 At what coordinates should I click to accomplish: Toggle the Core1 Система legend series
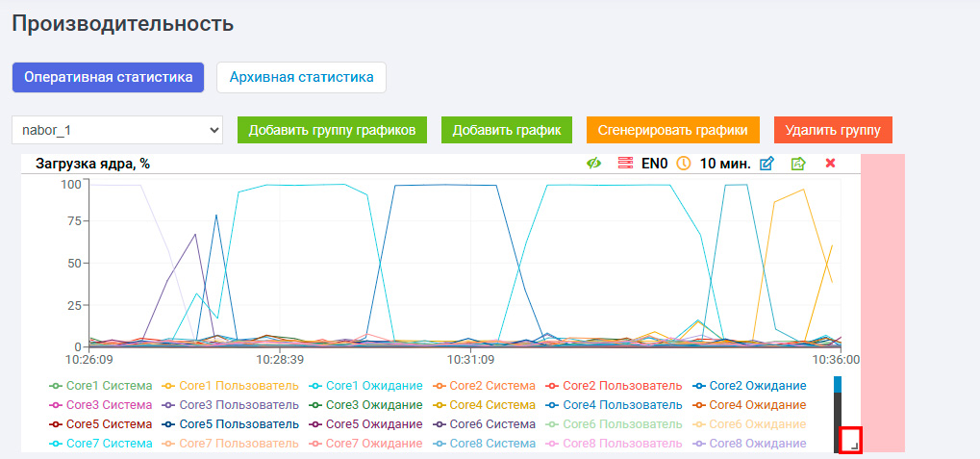[101, 386]
